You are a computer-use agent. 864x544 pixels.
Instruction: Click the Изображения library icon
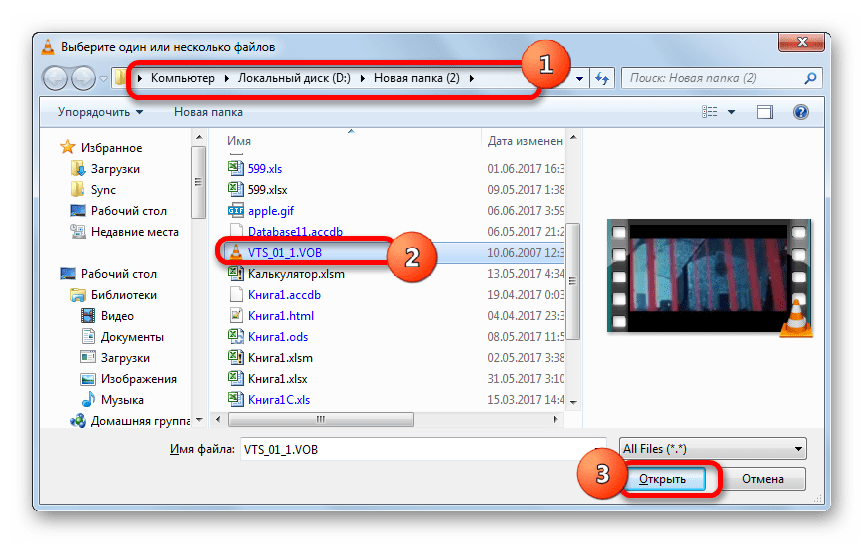point(88,379)
